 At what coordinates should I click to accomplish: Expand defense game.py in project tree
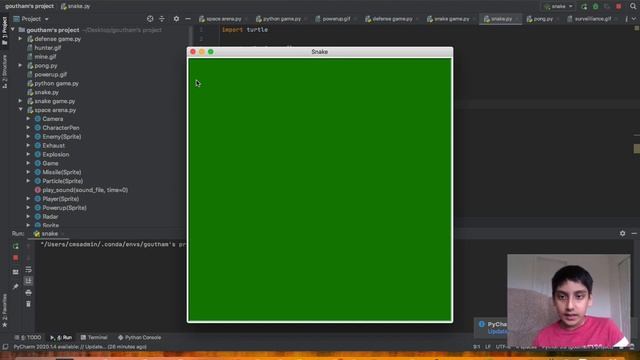(20, 39)
